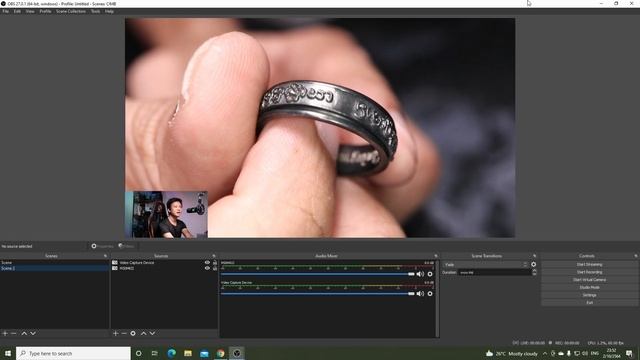
Task: Open the Windows Start menu
Action: [7, 353]
